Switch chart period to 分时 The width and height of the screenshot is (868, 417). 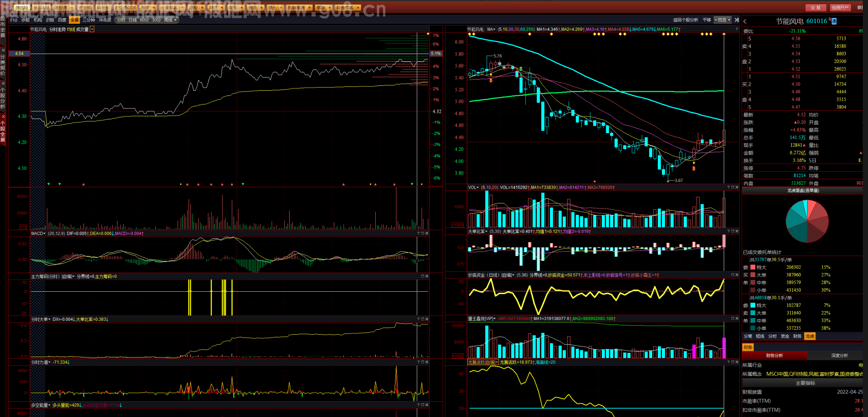click(121, 20)
